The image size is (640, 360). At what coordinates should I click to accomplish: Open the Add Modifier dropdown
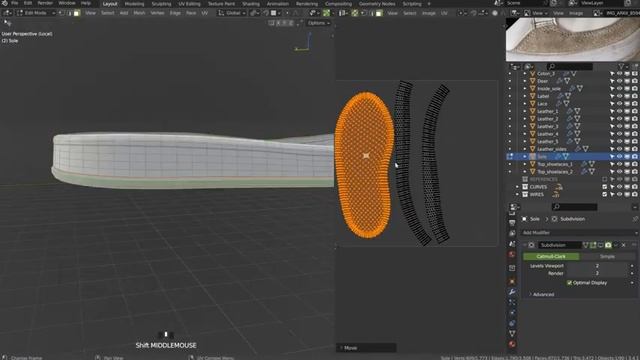pyautogui.click(x=580, y=233)
